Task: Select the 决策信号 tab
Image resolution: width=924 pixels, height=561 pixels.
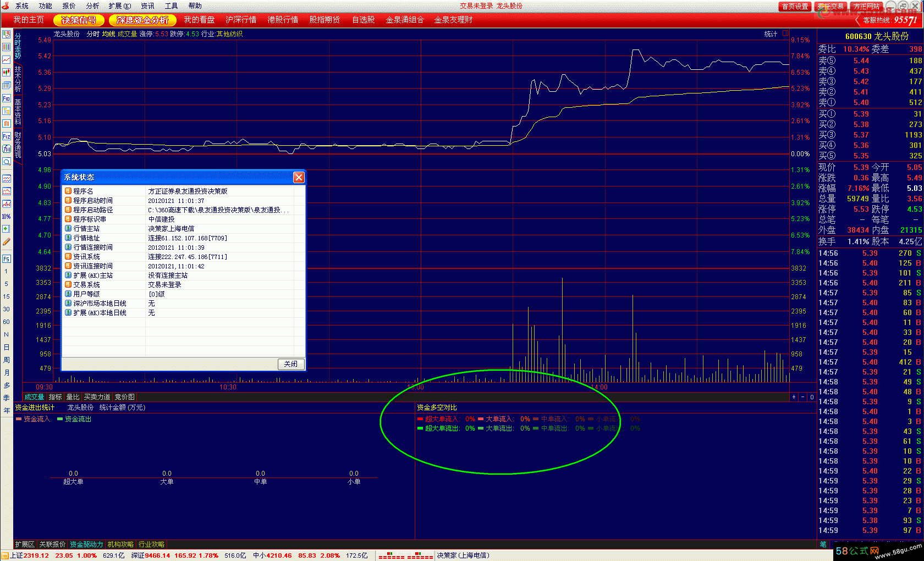Action: (79, 20)
